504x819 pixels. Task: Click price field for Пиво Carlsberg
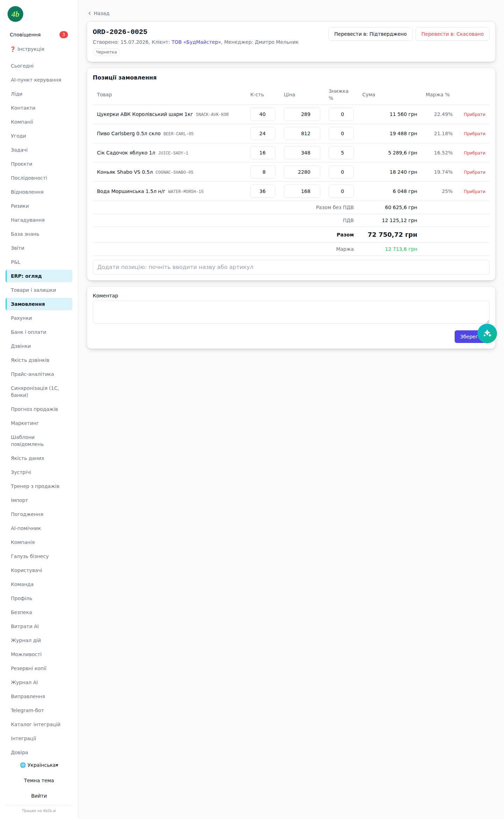[x=302, y=133]
